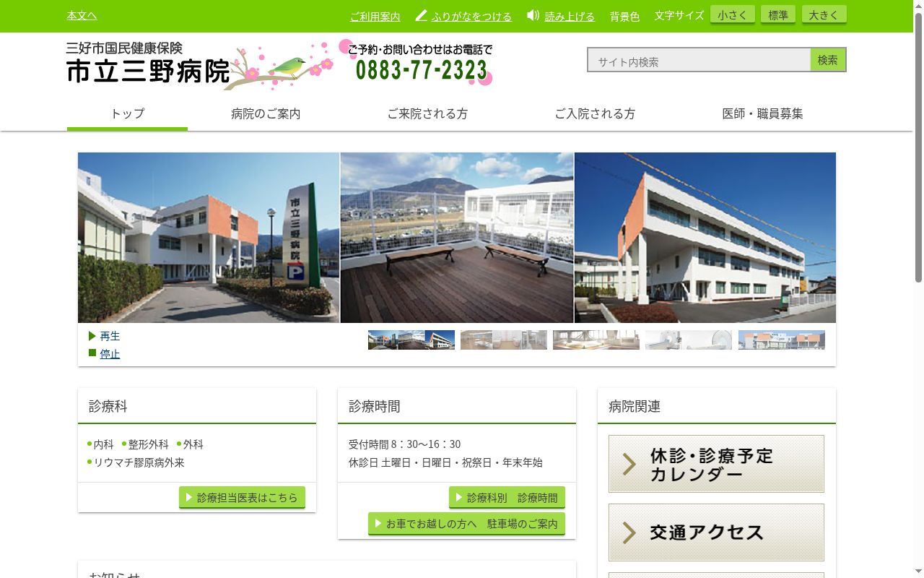Click the 受付時間 8：30～16：30 text
Screen dimensions: 924x578
(404, 444)
